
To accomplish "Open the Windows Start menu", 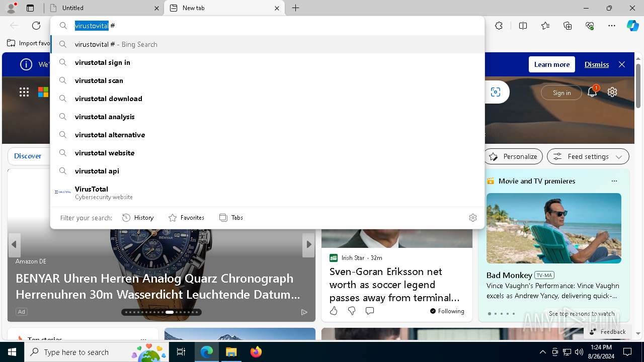I will (x=12, y=352).
